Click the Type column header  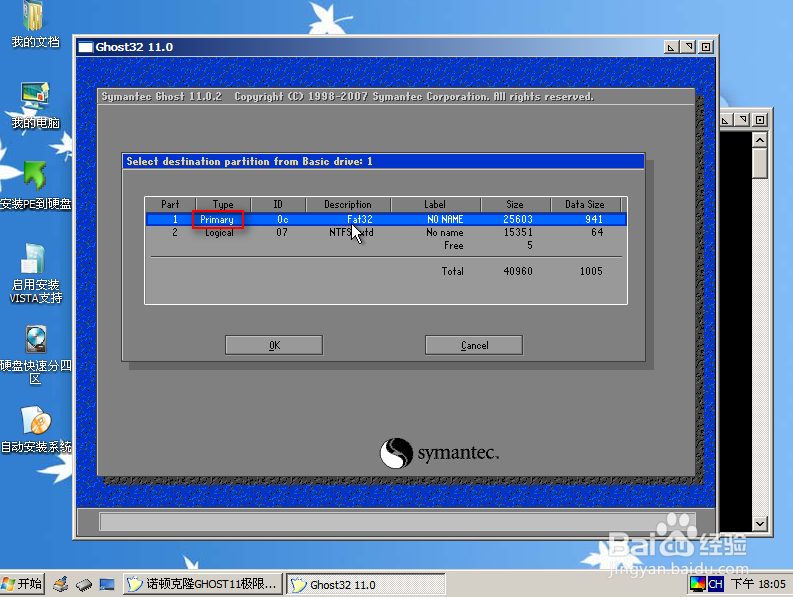click(223, 204)
